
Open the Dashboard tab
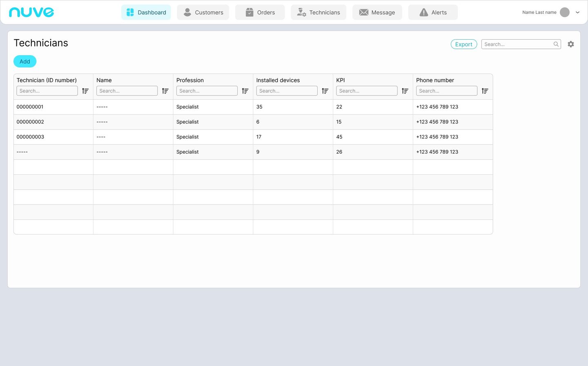pyautogui.click(x=146, y=12)
